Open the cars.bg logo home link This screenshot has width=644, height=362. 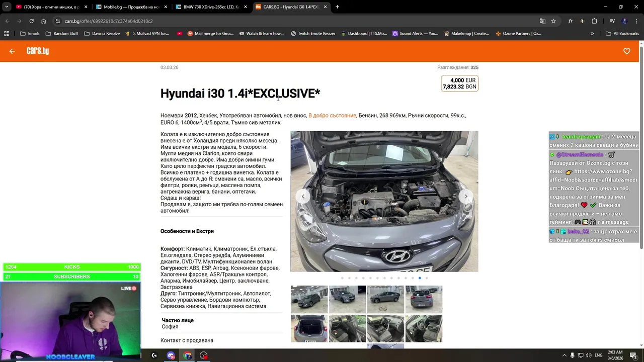pos(38,51)
